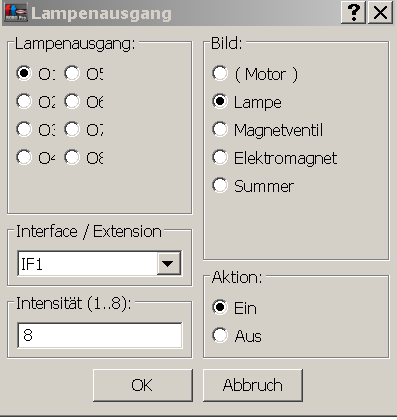Expand the Interface / Extension dropdown arrow
This screenshot has height=420, width=397.
(x=168, y=264)
